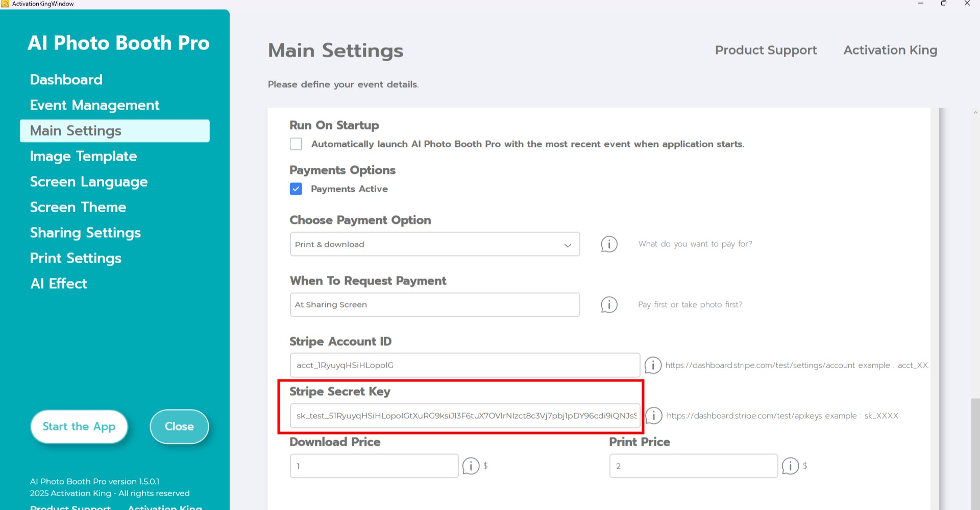Click the Print Price info icon

click(x=790, y=466)
